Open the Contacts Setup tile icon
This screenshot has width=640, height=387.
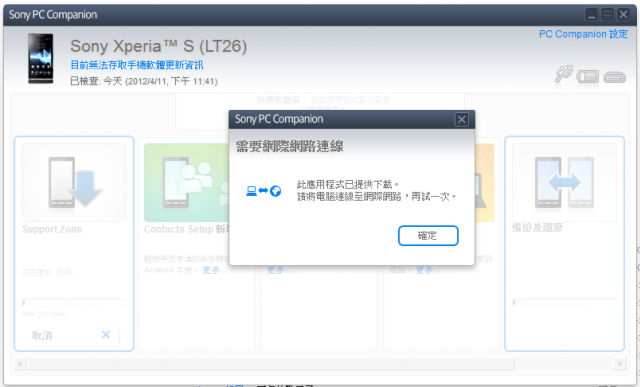click(x=187, y=182)
